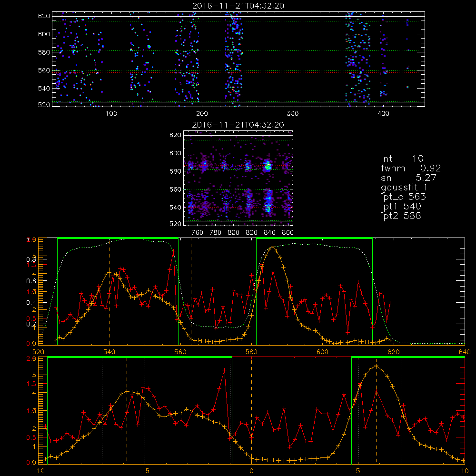476x476 pixels.
Task: Click the 0 x-axis label of bottom plot
Action: tap(251, 471)
